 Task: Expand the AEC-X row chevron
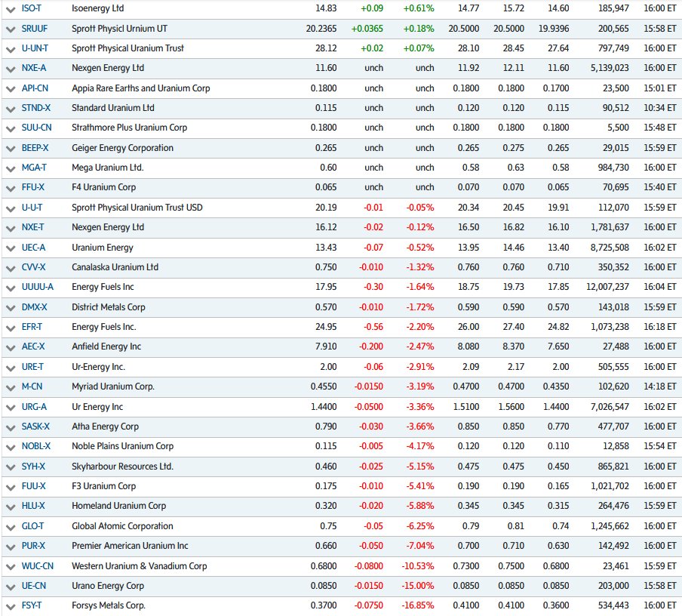click(x=11, y=347)
